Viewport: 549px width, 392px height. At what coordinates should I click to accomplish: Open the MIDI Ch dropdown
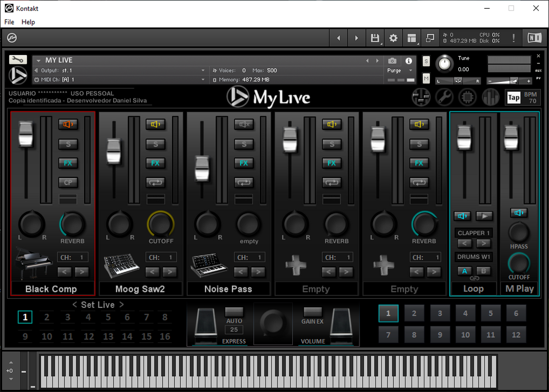pos(120,80)
